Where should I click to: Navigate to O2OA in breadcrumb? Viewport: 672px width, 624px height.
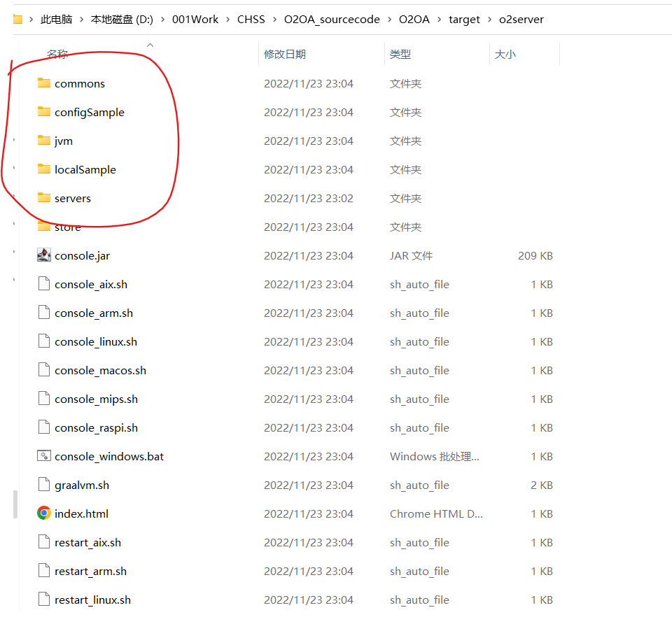coord(414,20)
